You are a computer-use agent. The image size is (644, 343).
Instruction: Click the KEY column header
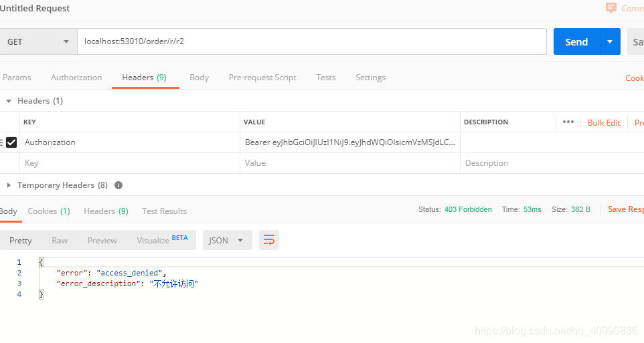29,122
